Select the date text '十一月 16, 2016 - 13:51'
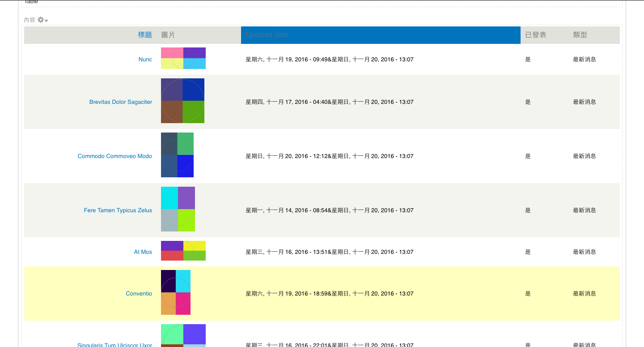 point(297,252)
